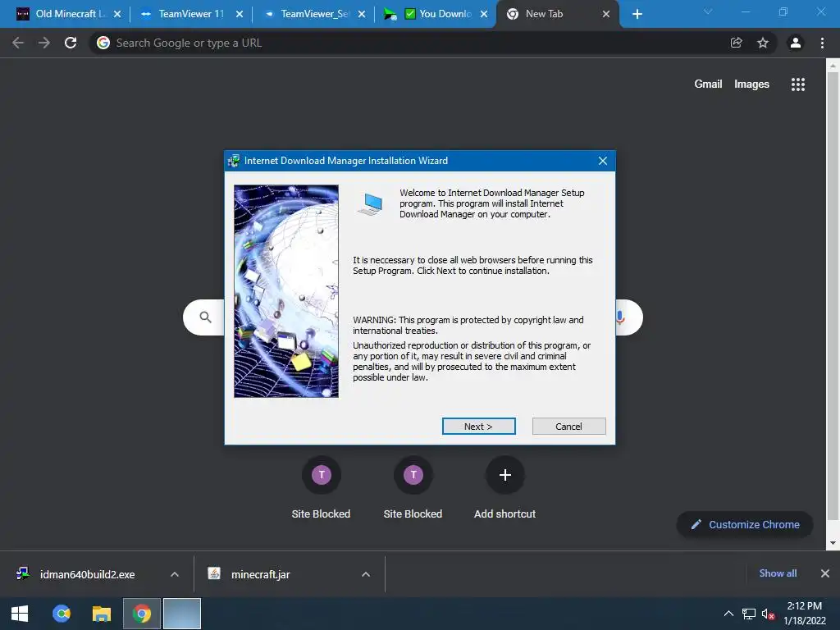Open the first Site Blocked shortcut
840x630 pixels.
tap(321, 488)
